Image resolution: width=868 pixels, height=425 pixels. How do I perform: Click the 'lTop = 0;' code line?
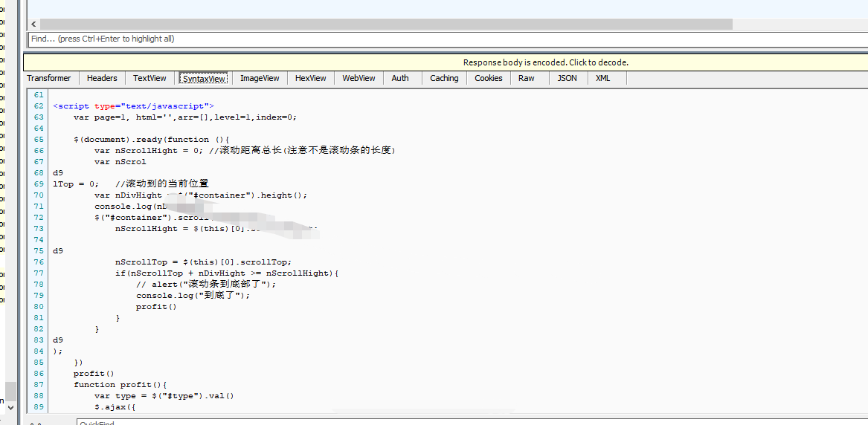130,184
